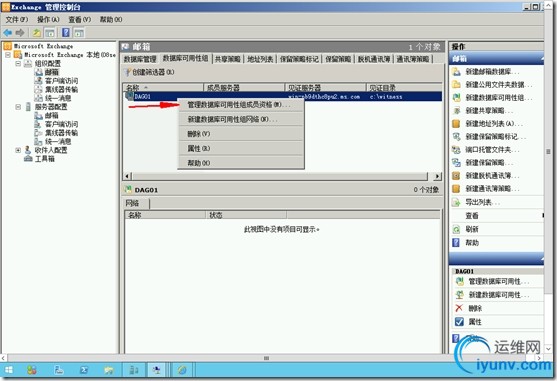Sort by the 见证服务器 column header
The image size is (557, 381).
325,87
